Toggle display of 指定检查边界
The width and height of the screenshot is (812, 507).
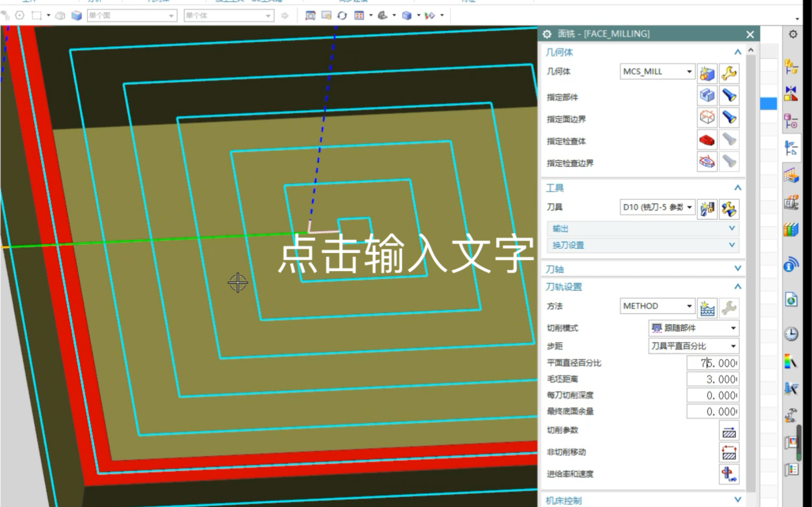[x=729, y=161]
